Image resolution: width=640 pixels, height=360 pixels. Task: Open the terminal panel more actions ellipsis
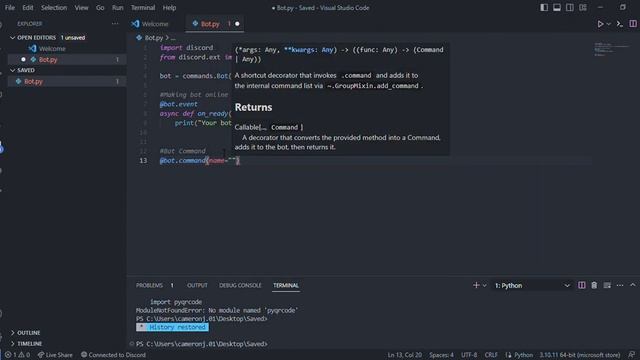click(620, 285)
